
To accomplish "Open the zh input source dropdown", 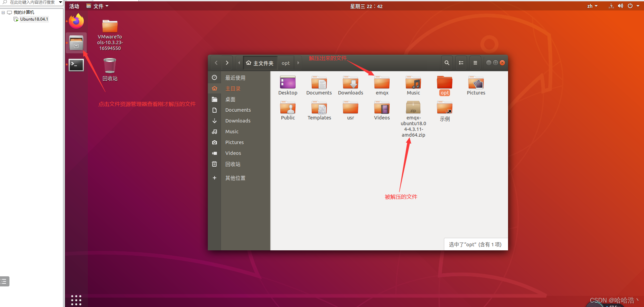I will point(592,6).
